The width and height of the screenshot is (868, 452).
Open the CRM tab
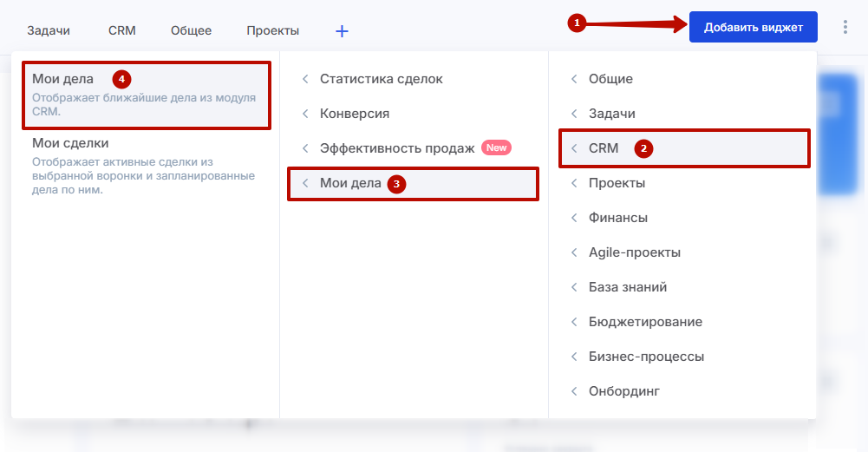pos(122,31)
